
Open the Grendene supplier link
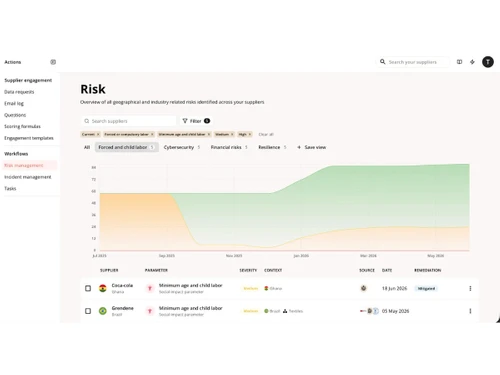(x=122, y=308)
